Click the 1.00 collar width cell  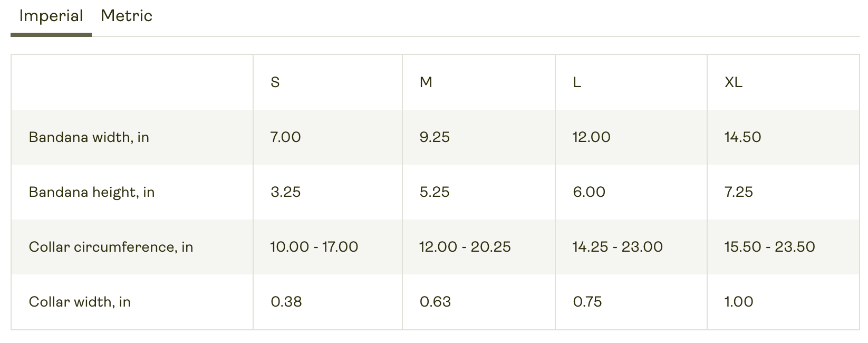tap(739, 302)
